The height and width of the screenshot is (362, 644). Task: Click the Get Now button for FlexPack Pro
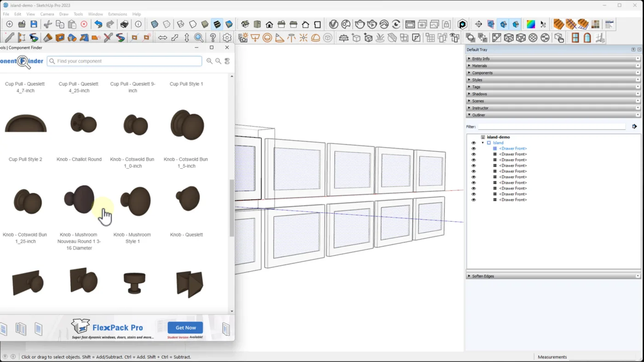185,328
